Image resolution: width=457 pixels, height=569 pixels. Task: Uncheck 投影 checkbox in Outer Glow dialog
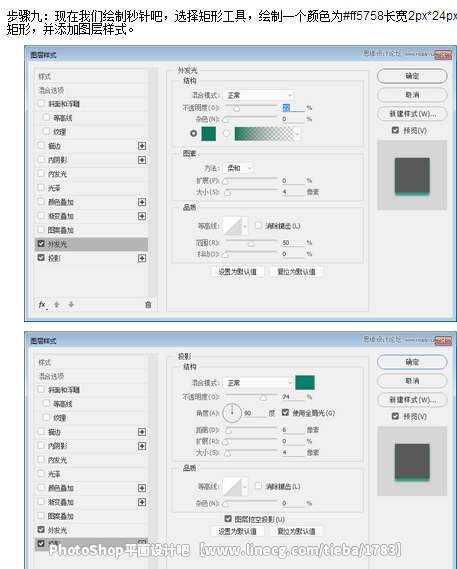(x=41, y=258)
